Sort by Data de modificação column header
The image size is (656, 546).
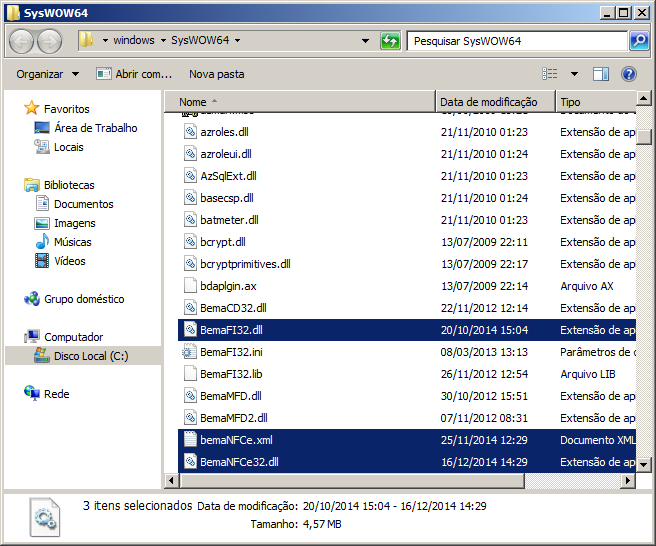tap(496, 102)
